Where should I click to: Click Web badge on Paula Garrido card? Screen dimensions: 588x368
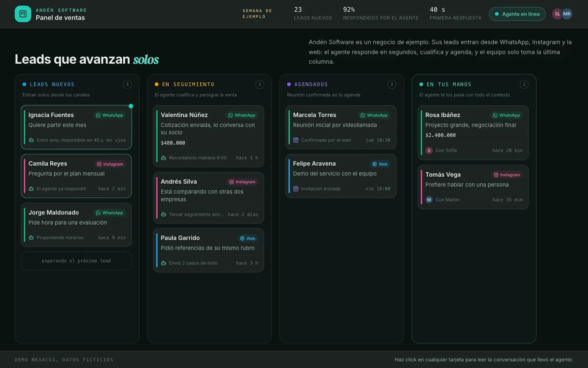(x=248, y=238)
